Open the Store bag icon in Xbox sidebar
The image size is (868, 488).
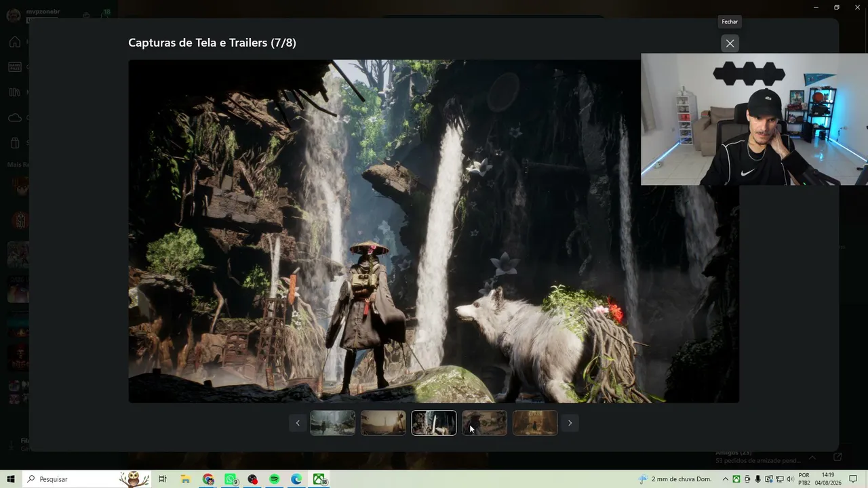15,143
